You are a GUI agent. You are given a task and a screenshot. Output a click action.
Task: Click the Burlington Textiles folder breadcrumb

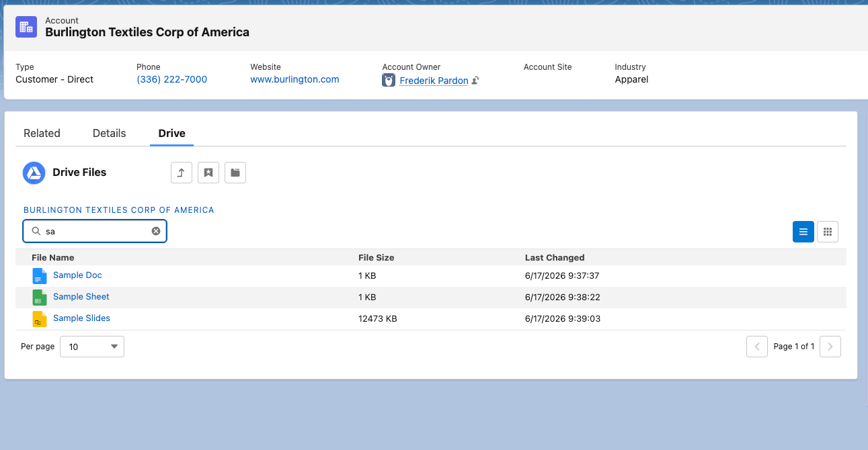pyautogui.click(x=119, y=210)
